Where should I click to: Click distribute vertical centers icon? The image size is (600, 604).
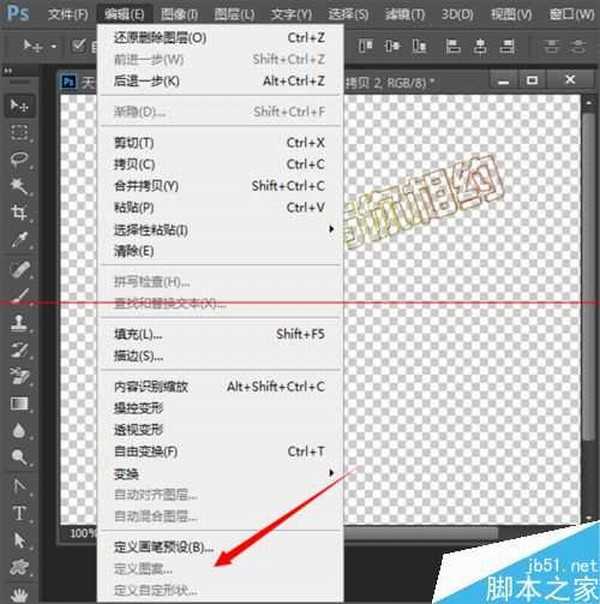tap(578, 46)
